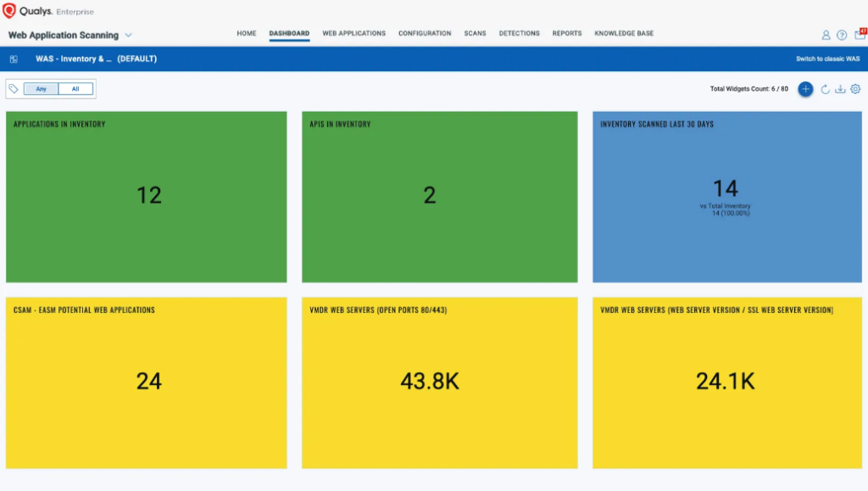The height and width of the screenshot is (491, 868).
Task: Click the count 14 in Scanned widget
Action: pyautogui.click(x=726, y=188)
